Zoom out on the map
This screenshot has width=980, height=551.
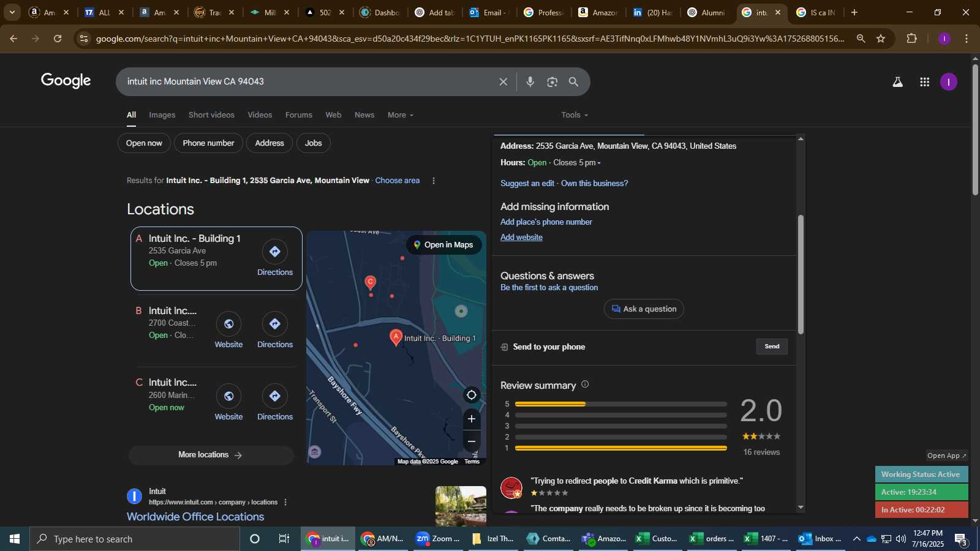click(472, 441)
